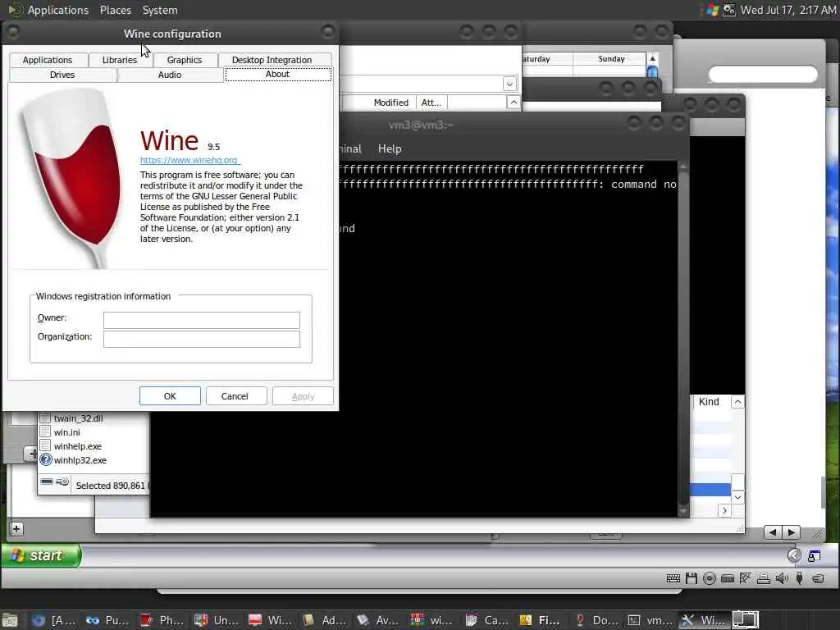Click the Windows XP start button
This screenshot has width=840, height=630.
(x=41, y=555)
